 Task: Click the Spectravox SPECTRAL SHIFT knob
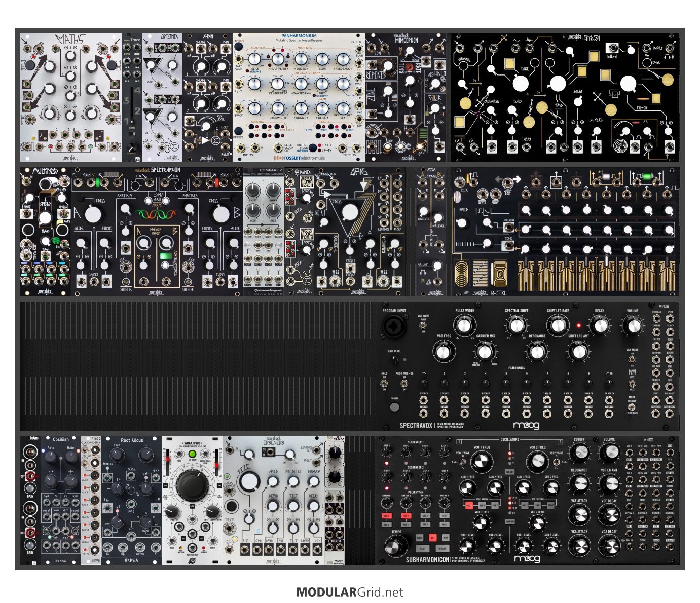coord(516,325)
